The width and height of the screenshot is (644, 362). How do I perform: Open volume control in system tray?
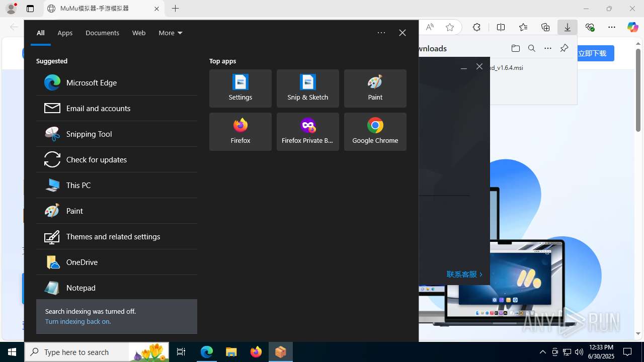tap(579, 352)
